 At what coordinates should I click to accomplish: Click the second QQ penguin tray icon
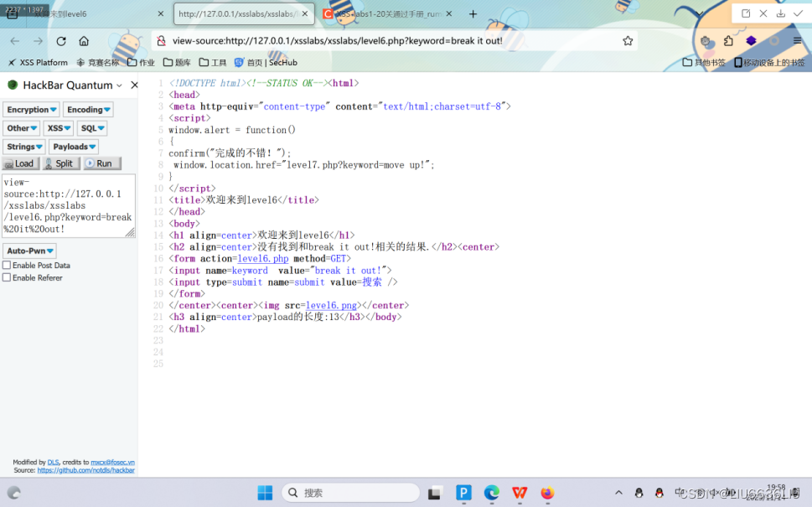659,493
